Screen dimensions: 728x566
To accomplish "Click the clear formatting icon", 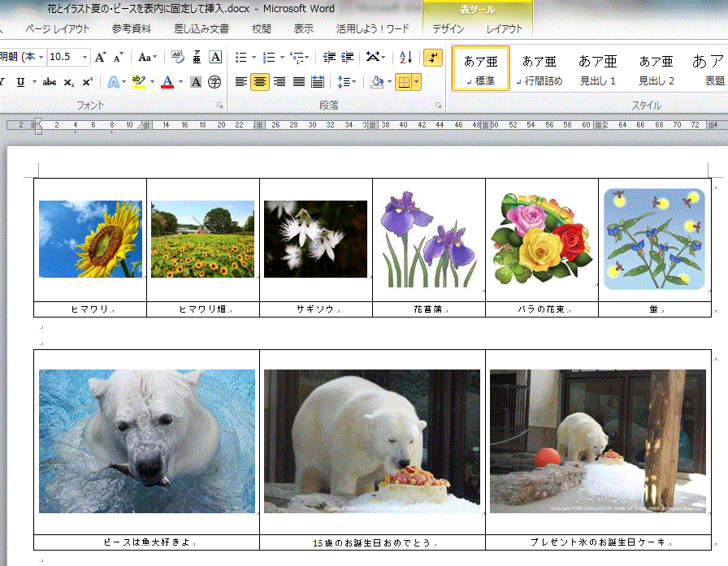I will coord(177,58).
